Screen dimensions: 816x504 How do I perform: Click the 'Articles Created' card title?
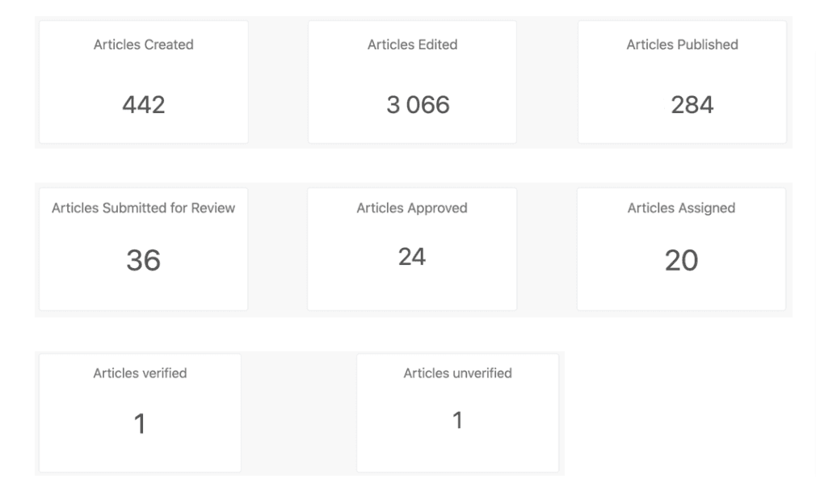tap(143, 45)
